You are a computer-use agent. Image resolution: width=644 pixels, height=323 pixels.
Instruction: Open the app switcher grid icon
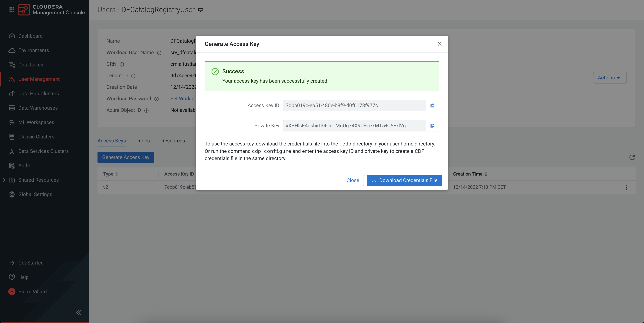click(12, 10)
